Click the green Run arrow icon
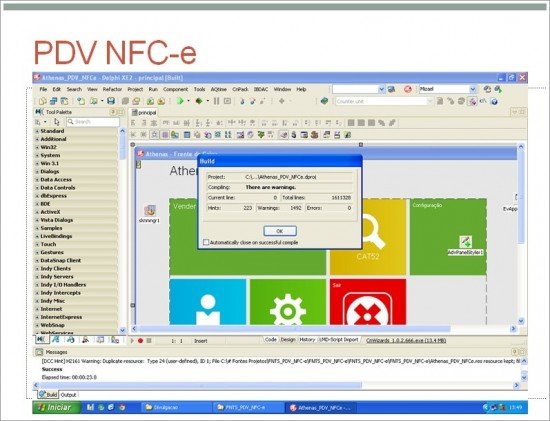This screenshot has height=421, width=550. 180,101
